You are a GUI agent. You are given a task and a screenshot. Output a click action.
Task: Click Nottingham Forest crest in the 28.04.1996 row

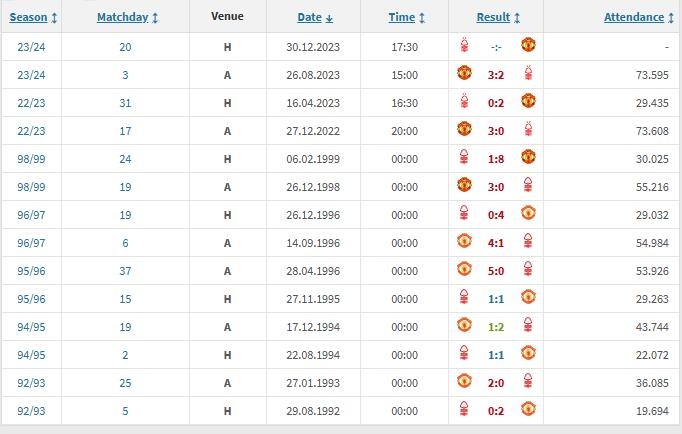click(x=528, y=269)
